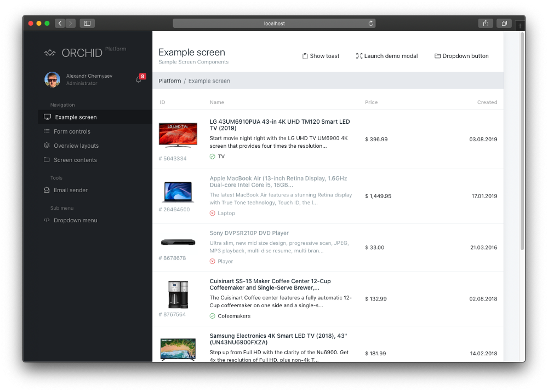Screen dimensions: 548x392
Task: Click the folder icon beside Screen contents
Action: tap(47, 159)
